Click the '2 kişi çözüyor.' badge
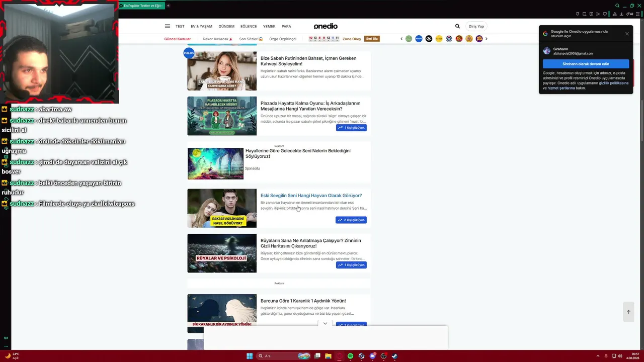 coord(351,220)
